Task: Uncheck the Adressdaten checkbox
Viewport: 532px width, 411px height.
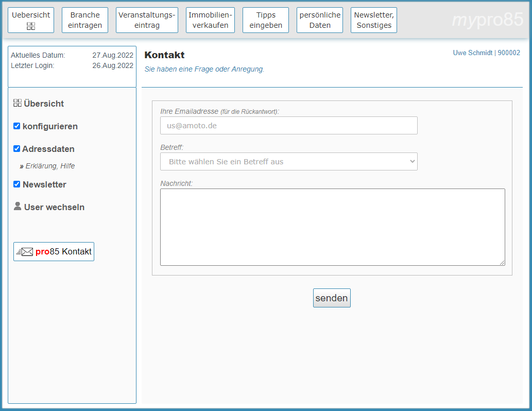Action: click(x=17, y=149)
